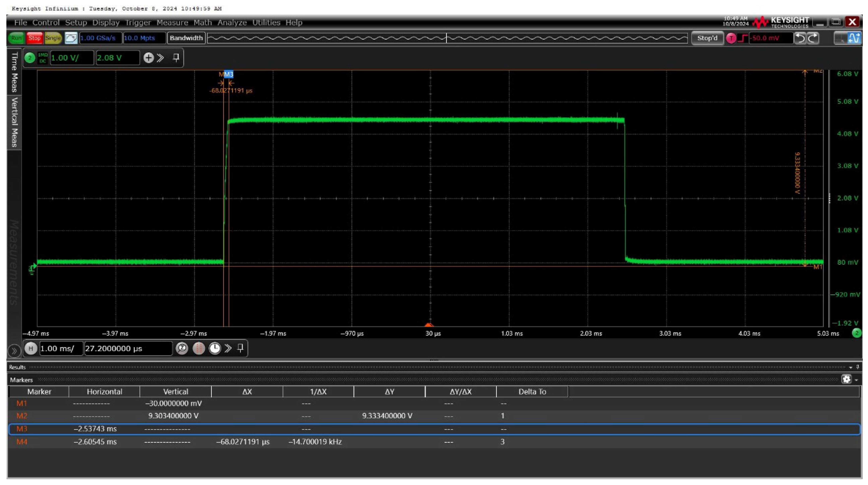Viewport: 868px width, 485px height.
Task: Expand channel toolbar with double chevron
Action: pyautogui.click(x=160, y=58)
